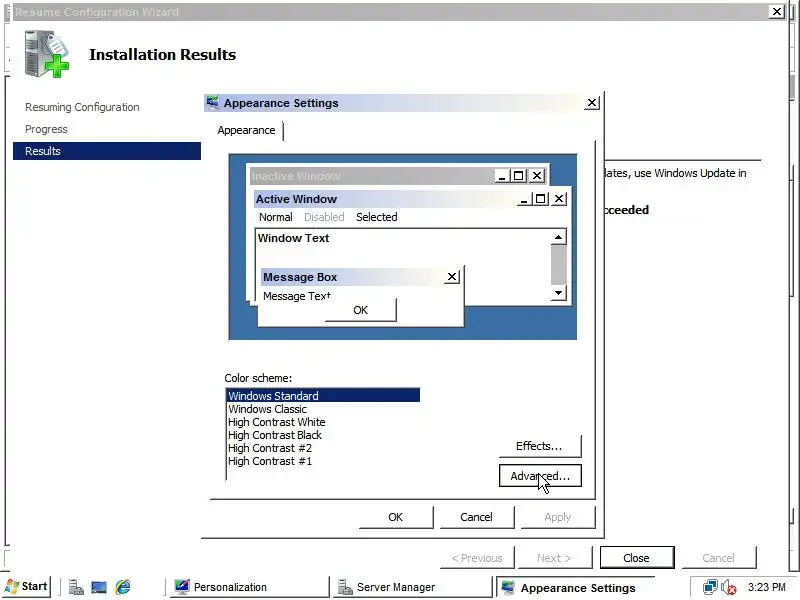
Task: Click Normal menu item in preview
Action: [x=276, y=217]
